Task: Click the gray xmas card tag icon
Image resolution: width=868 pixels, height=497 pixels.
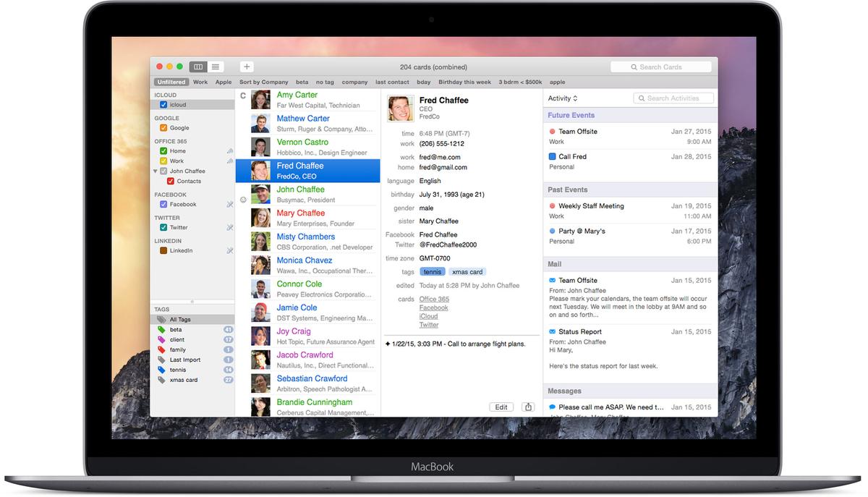Action: click(161, 380)
